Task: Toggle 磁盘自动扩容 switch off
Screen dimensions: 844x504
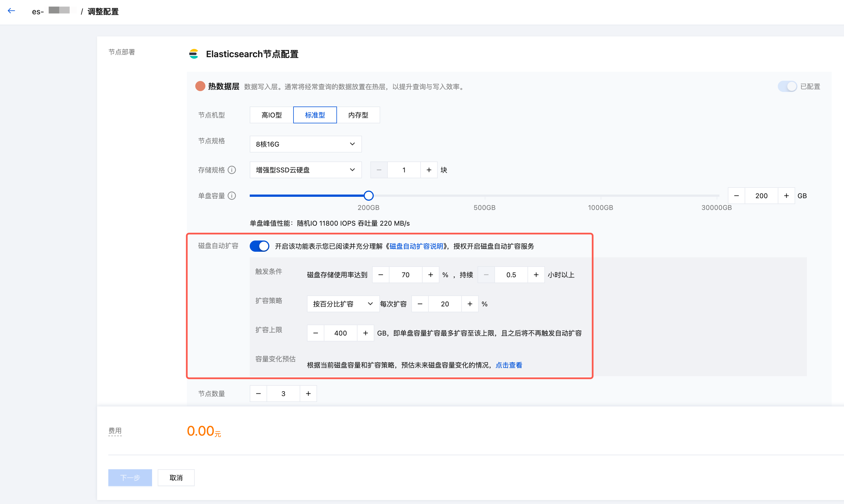Action: (259, 246)
